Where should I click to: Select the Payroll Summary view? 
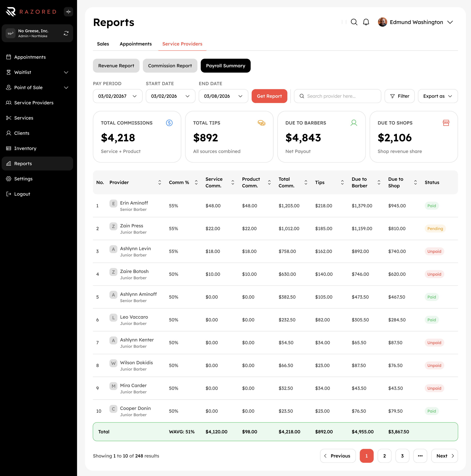point(226,66)
